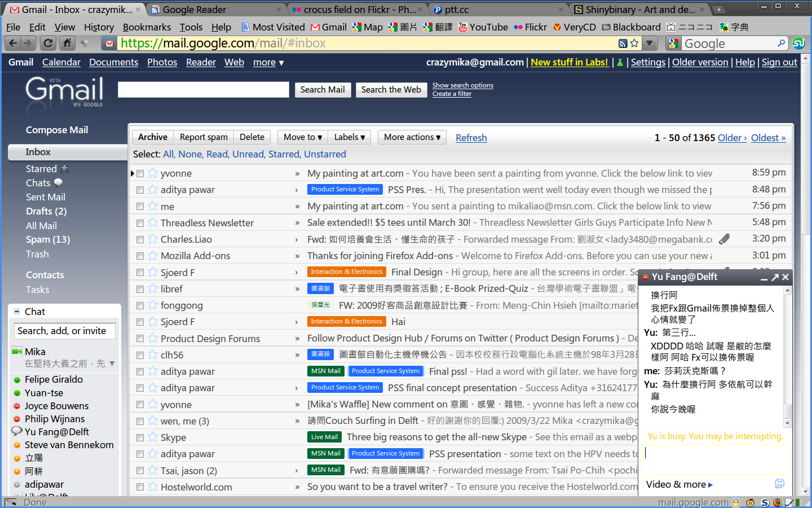Open the Settings link
Image resolution: width=812 pixels, height=508 pixels.
coord(648,63)
